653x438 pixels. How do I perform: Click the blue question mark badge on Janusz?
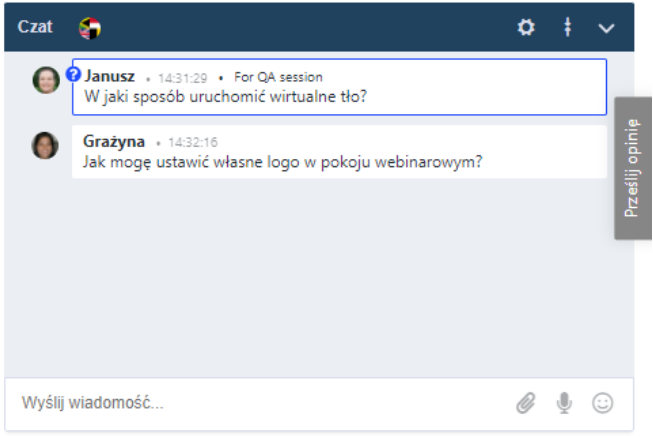(x=73, y=75)
